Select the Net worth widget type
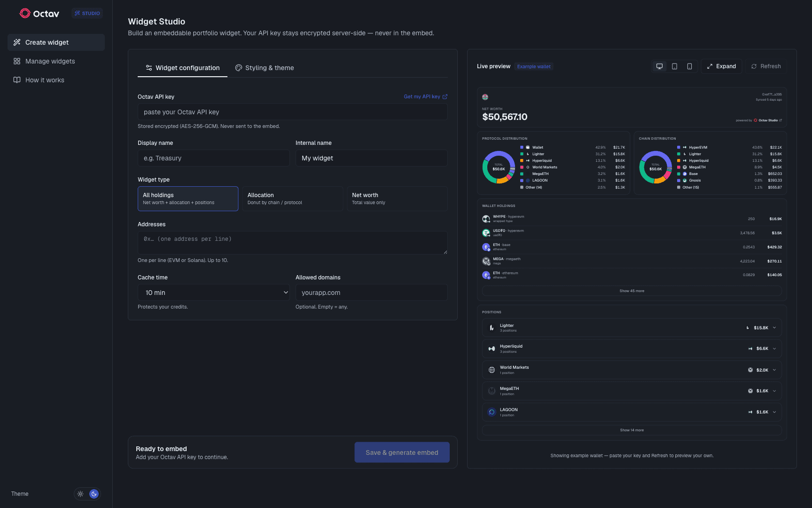This screenshot has width=812, height=508. coord(398,198)
